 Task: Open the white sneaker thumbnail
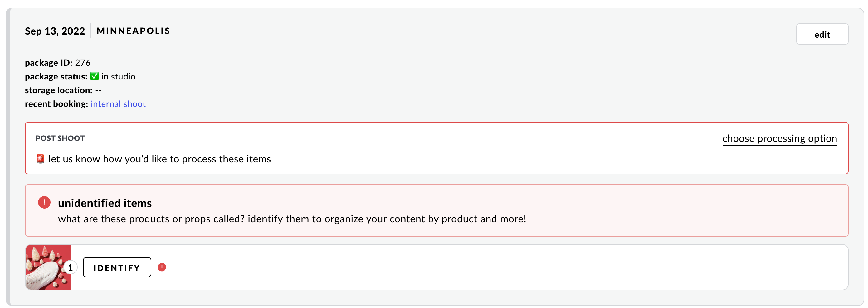coord(48,267)
